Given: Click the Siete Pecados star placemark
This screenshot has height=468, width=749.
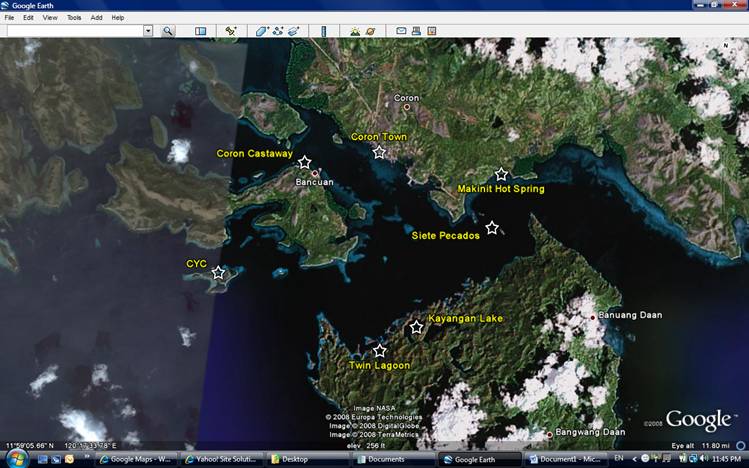Looking at the screenshot, I should coord(492,228).
